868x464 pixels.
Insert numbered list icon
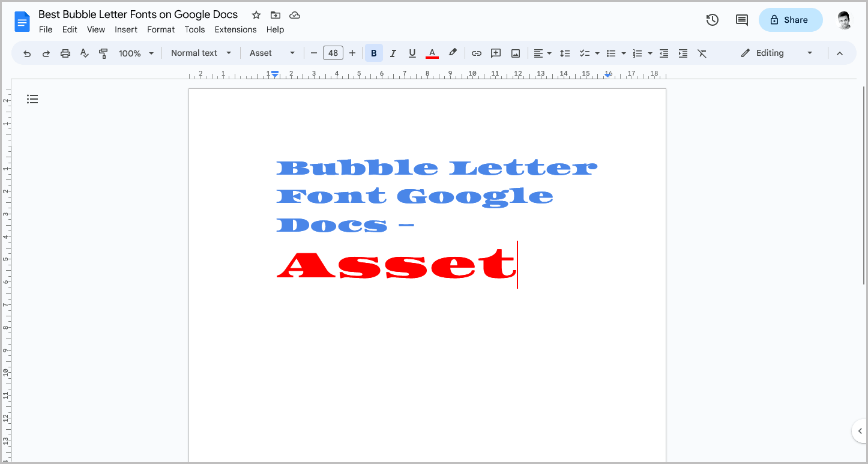(x=637, y=53)
